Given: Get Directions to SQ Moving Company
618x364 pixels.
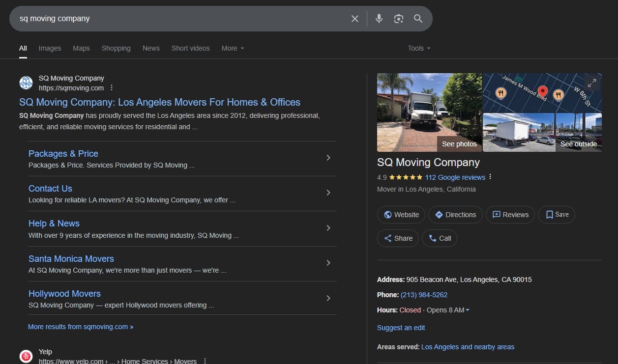Looking at the screenshot, I should (x=455, y=215).
